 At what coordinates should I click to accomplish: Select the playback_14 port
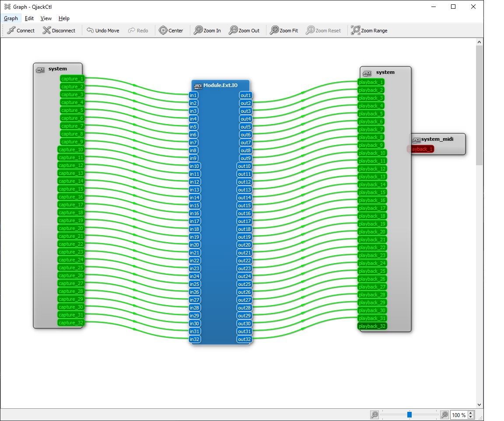tap(372, 184)
